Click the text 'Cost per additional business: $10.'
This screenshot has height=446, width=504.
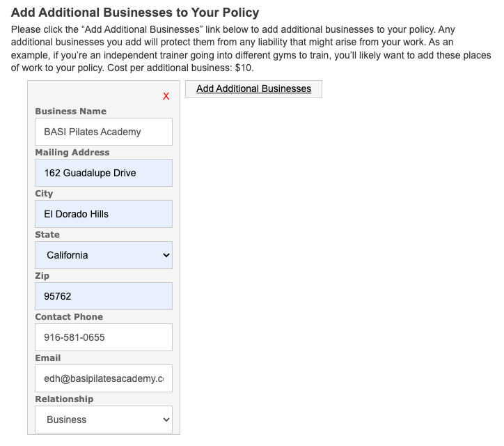[x=180, y=68]
